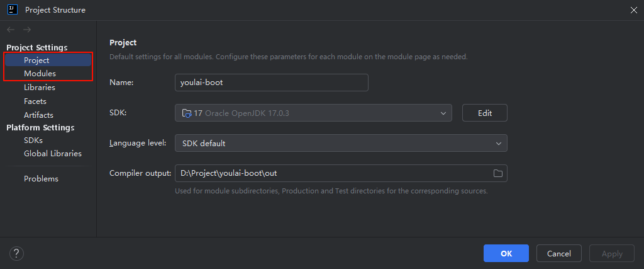Open the Language level dropdown
Image resolution: width=644 pixels, height=269 pixels.
pos(341,143)
